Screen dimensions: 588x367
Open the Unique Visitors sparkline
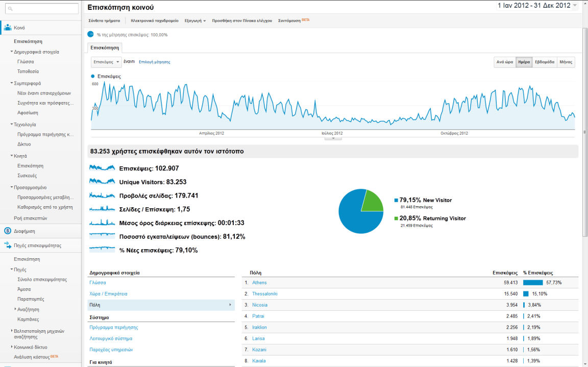[102, 181]
